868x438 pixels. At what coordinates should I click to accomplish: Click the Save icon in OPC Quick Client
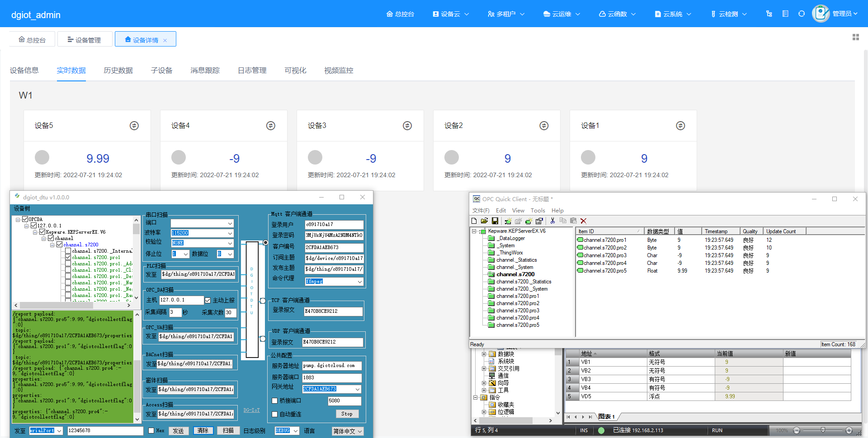(495, 221)
